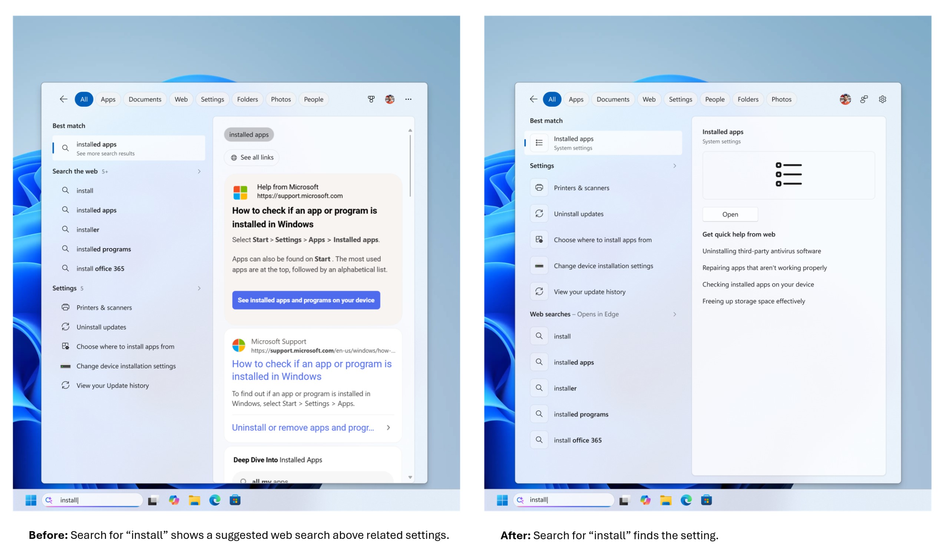This screenshot has height=560, width=949.
Task: Open File Explorer on After taskbar
Action: click(x=666, y=500)
